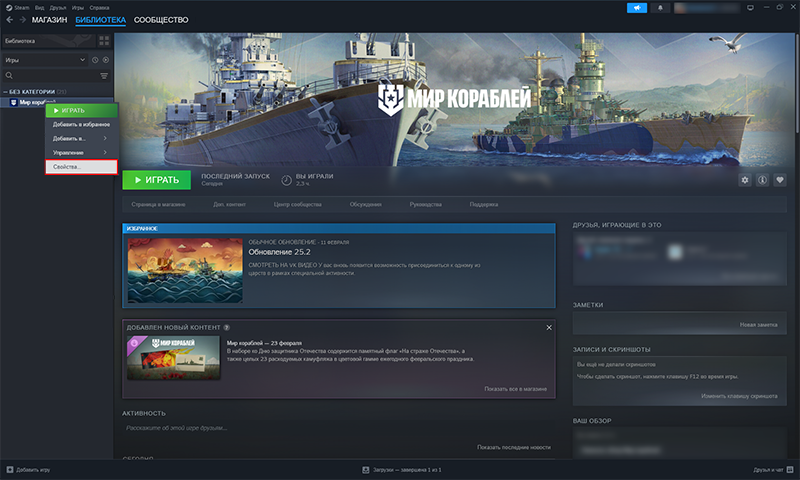Click the Библиотека home button in sidebar
The image size is (800, 480).
click(x=49, y=41)
